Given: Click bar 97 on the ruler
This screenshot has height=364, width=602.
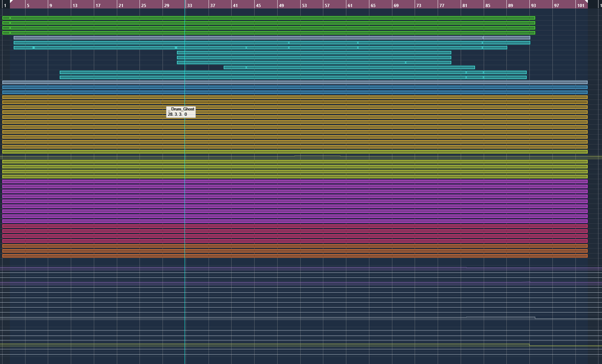Looking at the screenshot, I should coord(556,6).
